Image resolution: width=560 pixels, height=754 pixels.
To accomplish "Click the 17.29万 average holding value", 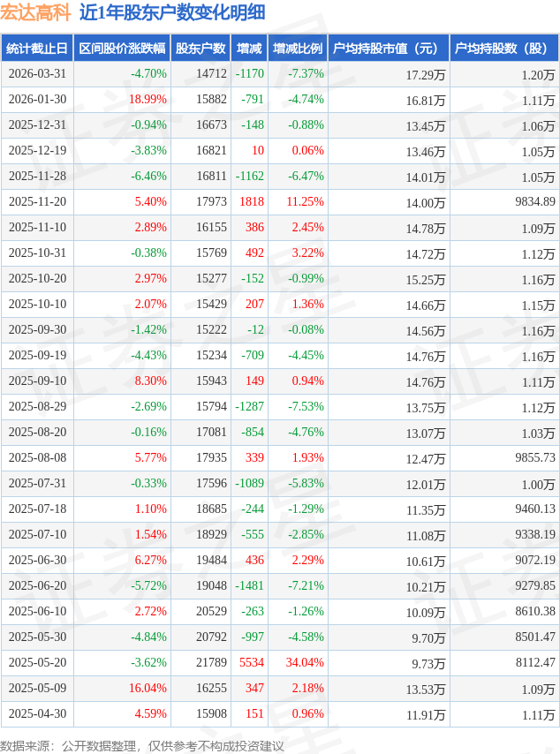I will click(x=426, y=75).
